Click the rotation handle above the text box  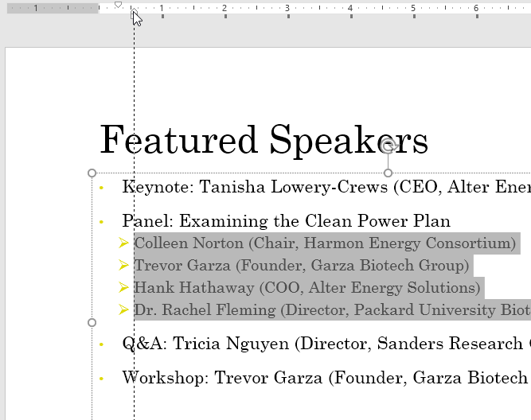[x=388, y=146]
